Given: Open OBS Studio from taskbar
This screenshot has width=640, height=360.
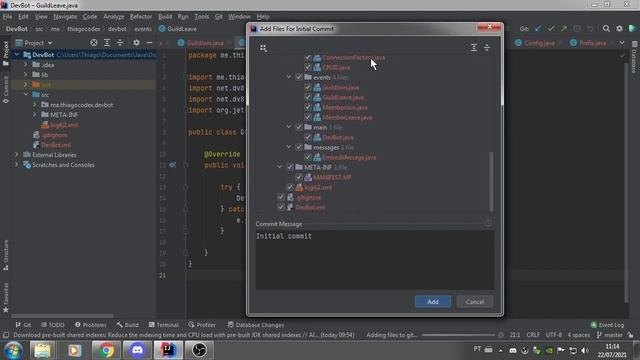Looking at the screenshot, I should tap(199, 350).
